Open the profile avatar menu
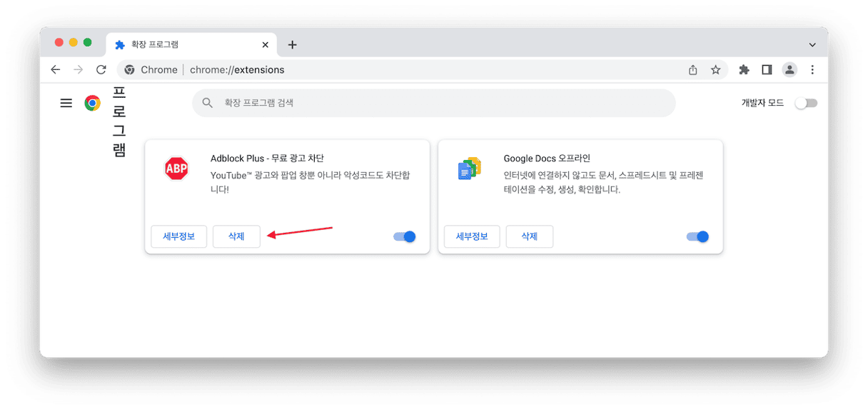The height and width of the screenshot is (410, 868). point(789,69)
